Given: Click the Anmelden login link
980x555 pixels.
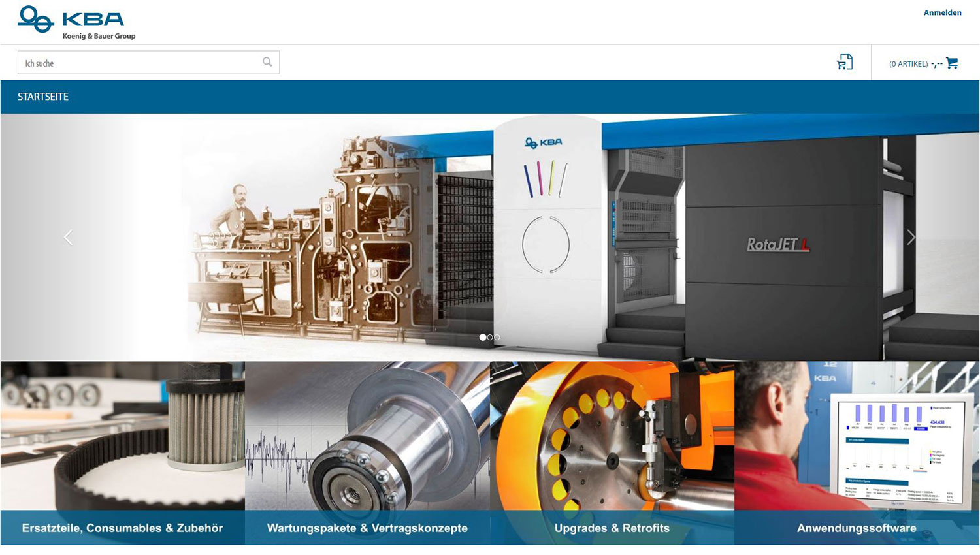Looking at the screenshot, I should [x=942, y=12].
